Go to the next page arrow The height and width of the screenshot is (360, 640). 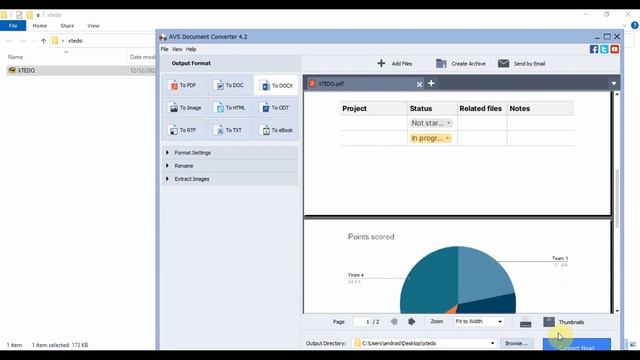[x=411, y=322]
